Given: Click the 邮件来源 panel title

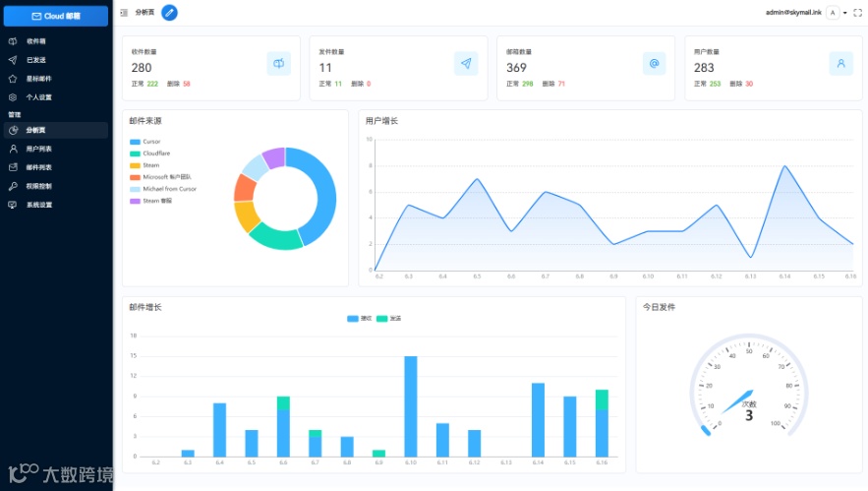Looking at the screenshot, I should 145,121.
